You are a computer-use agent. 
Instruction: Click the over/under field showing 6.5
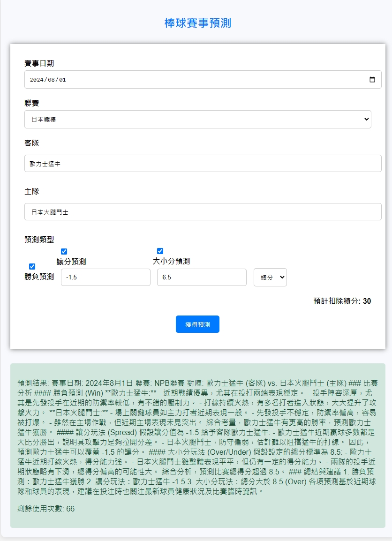[202, 278]
